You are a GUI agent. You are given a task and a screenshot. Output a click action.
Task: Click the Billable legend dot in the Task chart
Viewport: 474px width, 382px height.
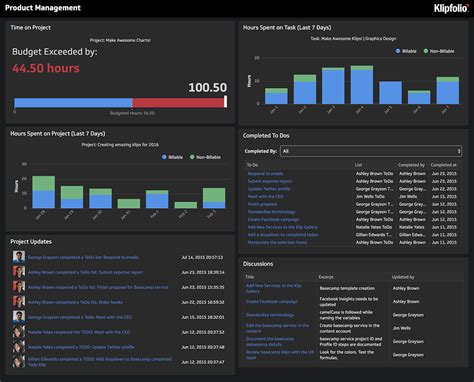tap(398, 51)
